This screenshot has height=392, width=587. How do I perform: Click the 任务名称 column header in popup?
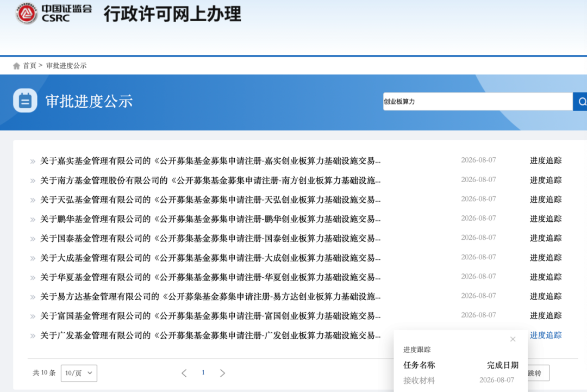[x=419, y=365]
